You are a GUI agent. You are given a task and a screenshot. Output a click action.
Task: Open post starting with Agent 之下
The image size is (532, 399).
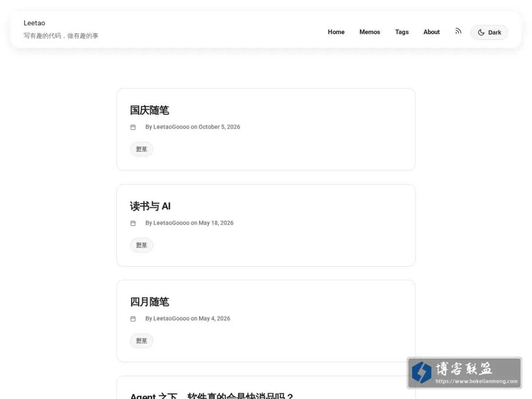pyautogui.click(x=211, y=396)
